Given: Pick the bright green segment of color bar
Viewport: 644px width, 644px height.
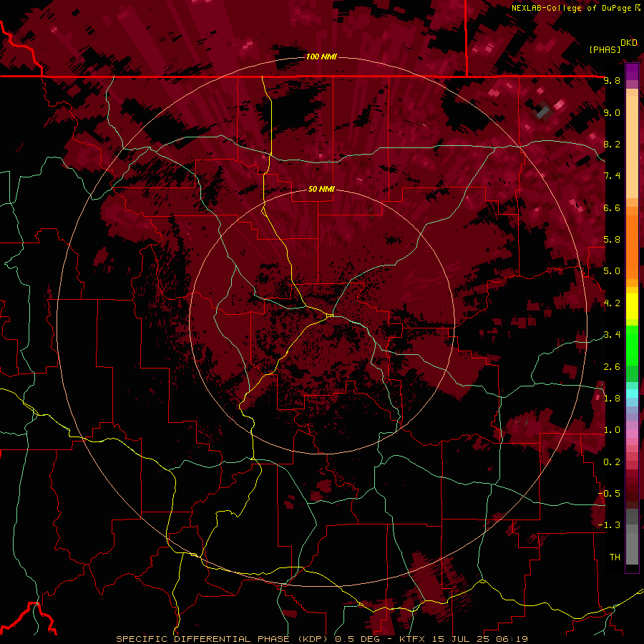Looking at the screenshot, I should [x=632, y=345].
